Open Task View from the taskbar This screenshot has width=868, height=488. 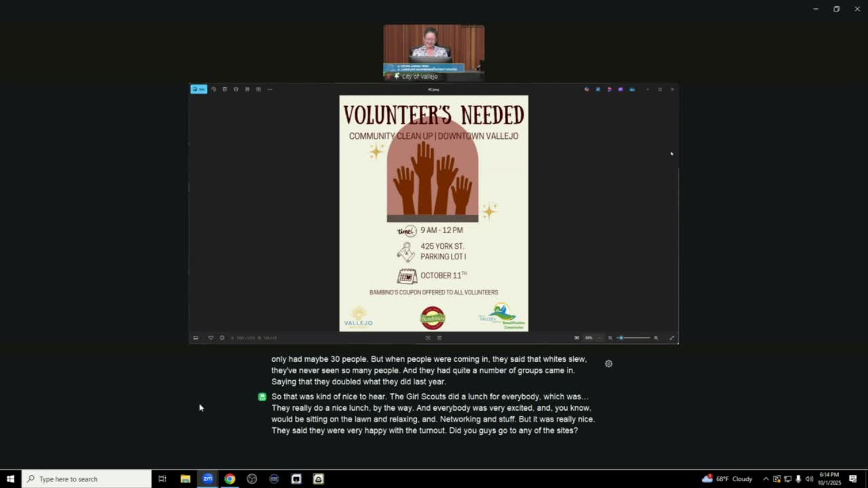[x=162, y=479]
